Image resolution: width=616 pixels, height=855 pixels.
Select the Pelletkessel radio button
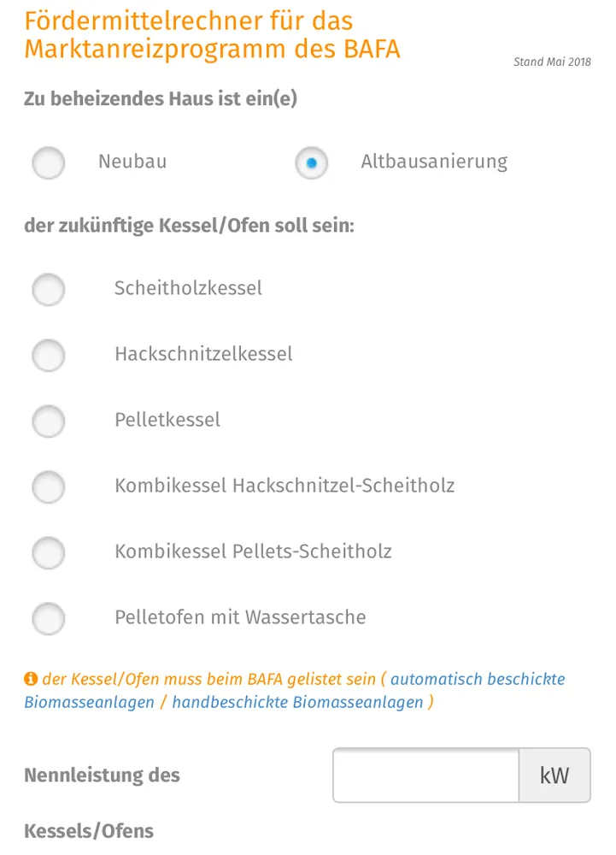(x=49, y=421)
